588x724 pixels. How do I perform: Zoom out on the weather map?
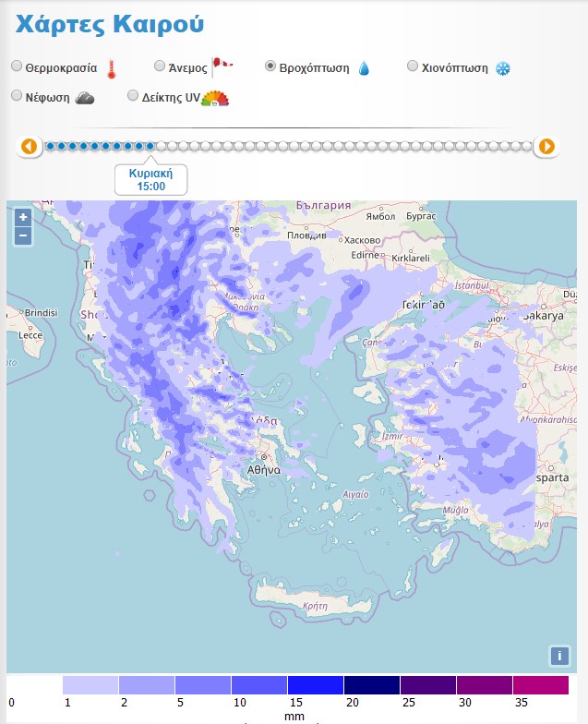23,236
